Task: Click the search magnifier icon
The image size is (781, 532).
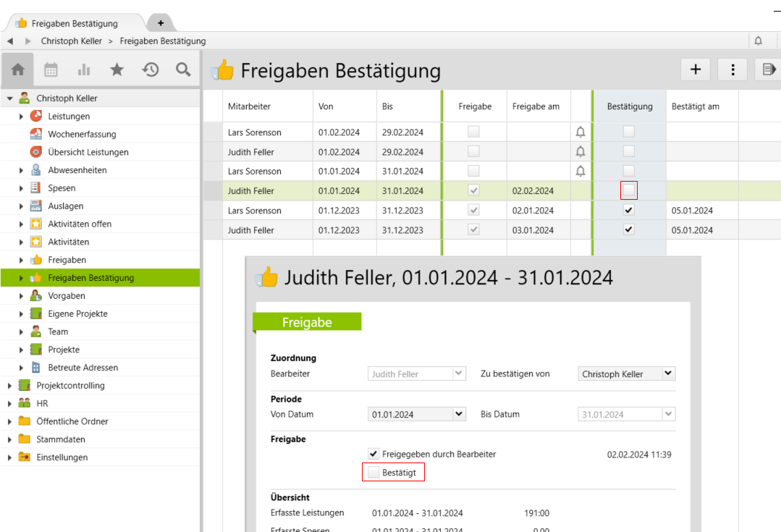Action: 183,69
